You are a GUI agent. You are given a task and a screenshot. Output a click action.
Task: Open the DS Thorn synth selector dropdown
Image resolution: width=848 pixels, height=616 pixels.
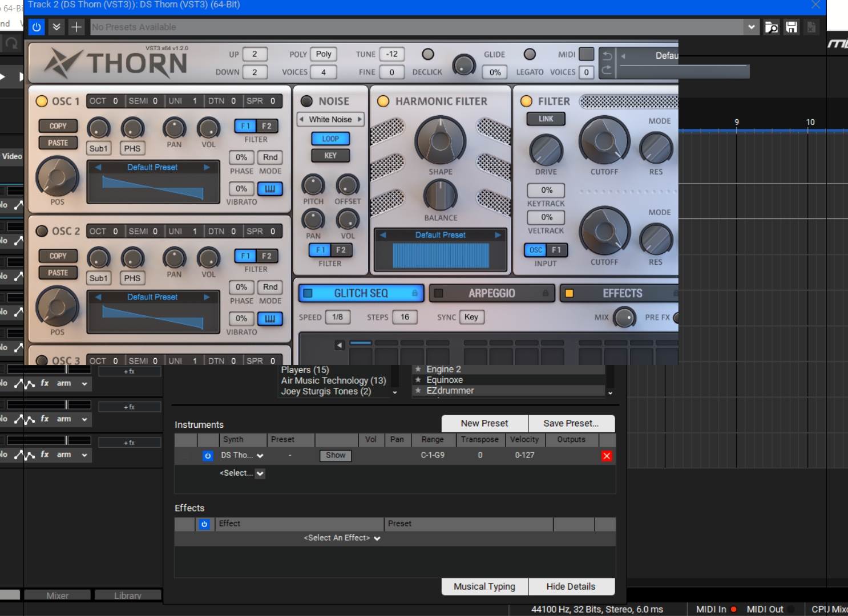[x=260, y=456]
